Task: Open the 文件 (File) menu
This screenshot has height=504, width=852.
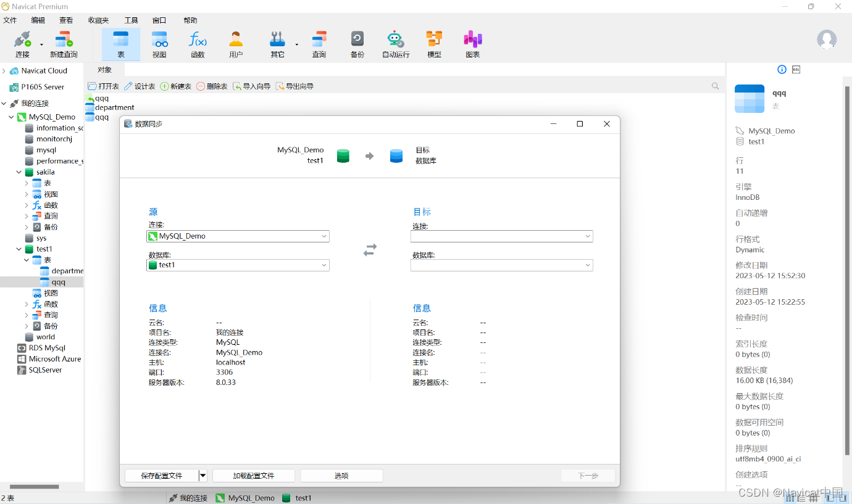Action: pos(10,20)
